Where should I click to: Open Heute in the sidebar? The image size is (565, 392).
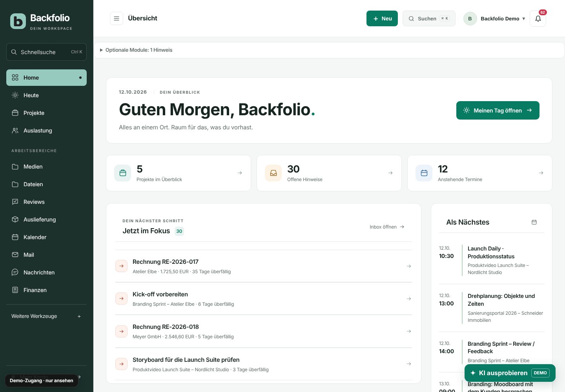tap(46, 95)
